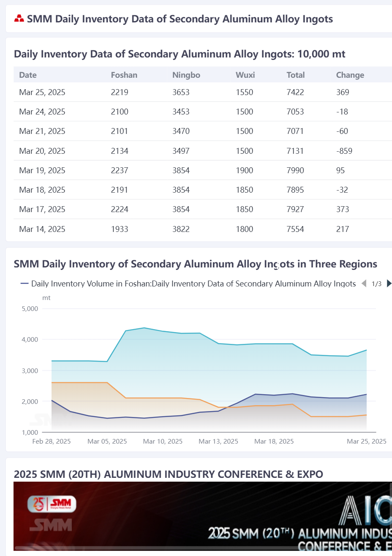Image resolution: width=392 pixels, height=556 pixels.
Task: Select the Mar 25, 2025 table row
Action: tap(203, 92)
